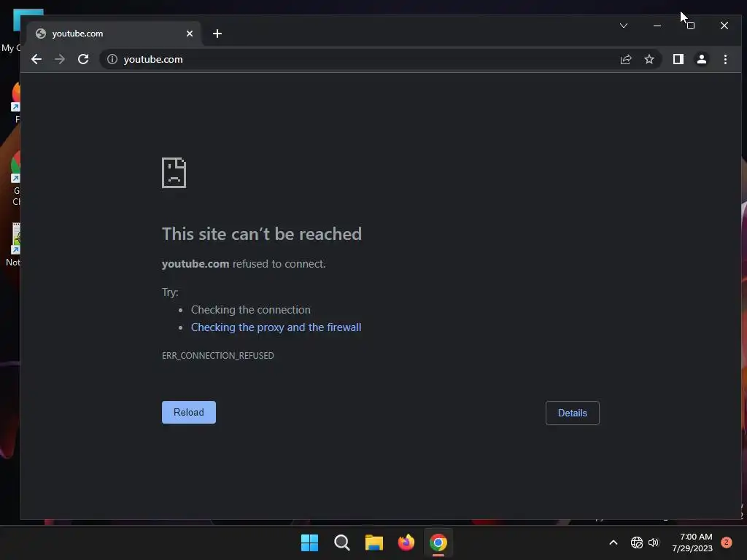Viewport: 747px width, 560px height.
Task: Click the Details button
Action: (x=572, y=413)
